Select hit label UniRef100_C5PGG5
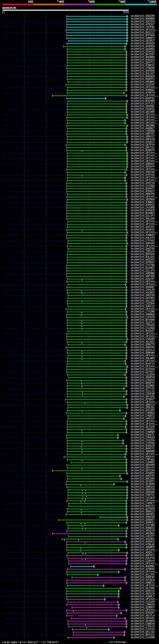 pos(143,325)
